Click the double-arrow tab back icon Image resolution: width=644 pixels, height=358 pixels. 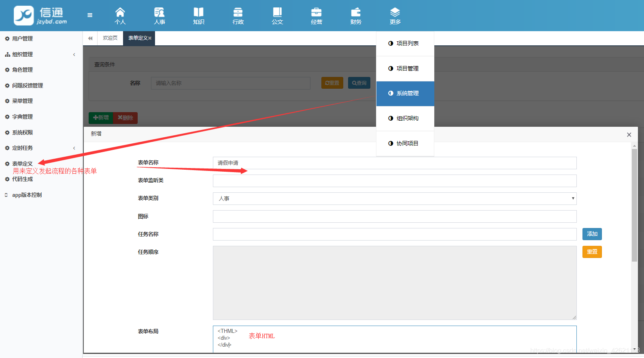click(90, 38)
